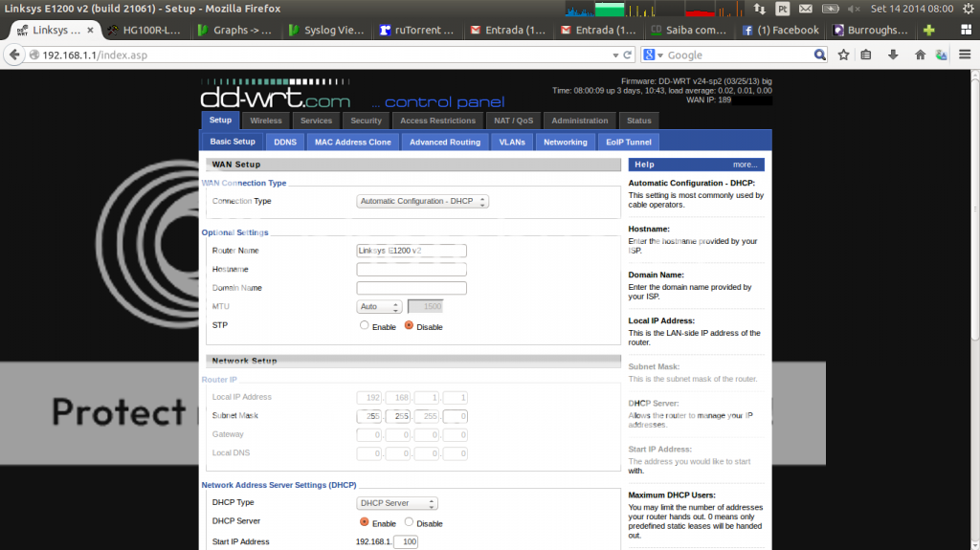Click the Start IP Address last octet field
Viewport: 980px width, 550px height.
click(406, 542)
